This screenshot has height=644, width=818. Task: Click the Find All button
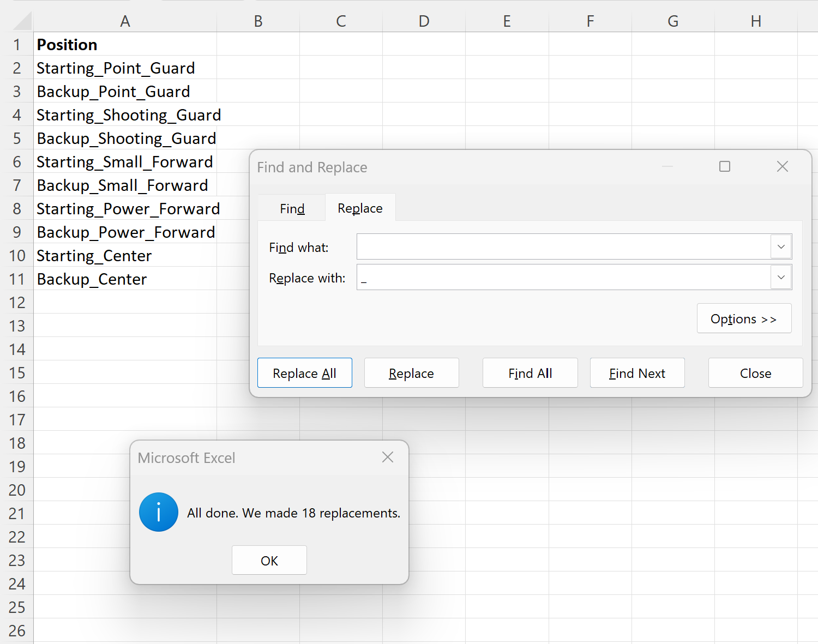pyautogui.click(x=530, y=373)
